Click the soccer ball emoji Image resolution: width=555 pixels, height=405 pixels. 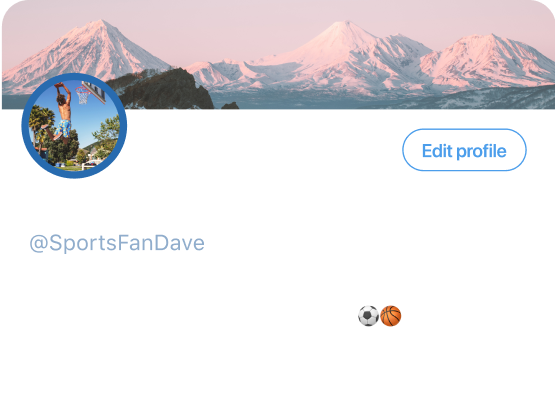point(368,316)
